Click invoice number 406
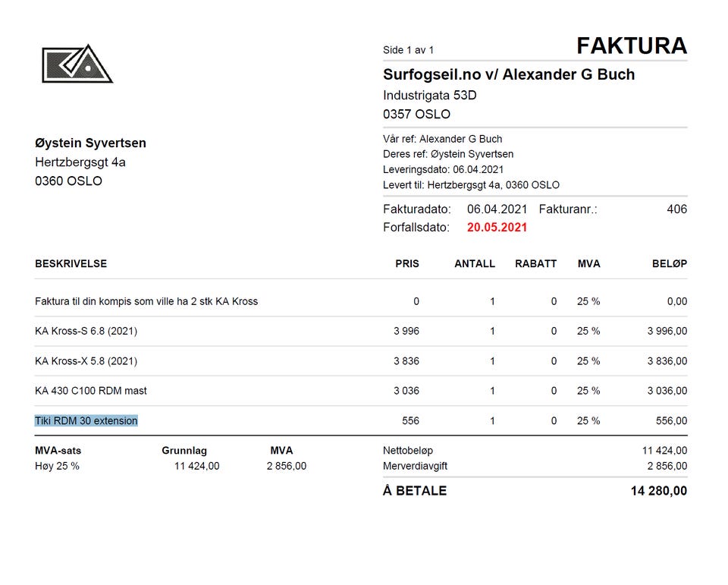The width and height of the screenshot is (728, 585). [x=676, y=209]
